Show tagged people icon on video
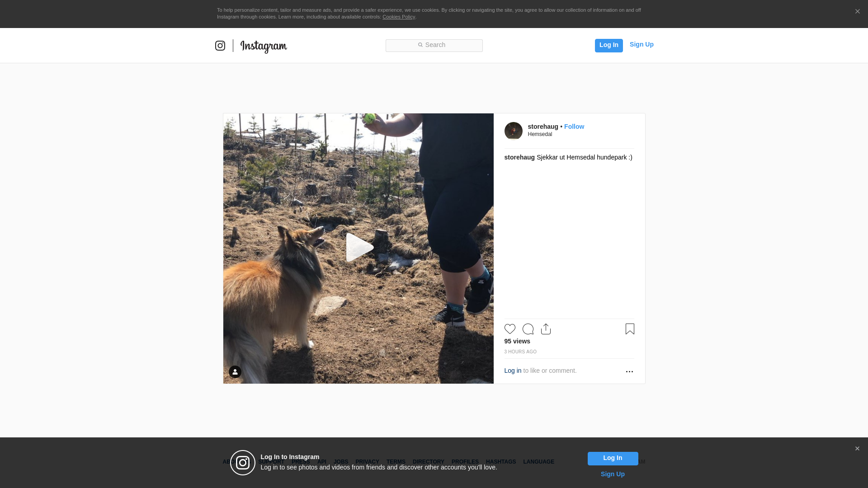Screen dimensions: 868x488 pyautogui.click(x=235, y=372)
